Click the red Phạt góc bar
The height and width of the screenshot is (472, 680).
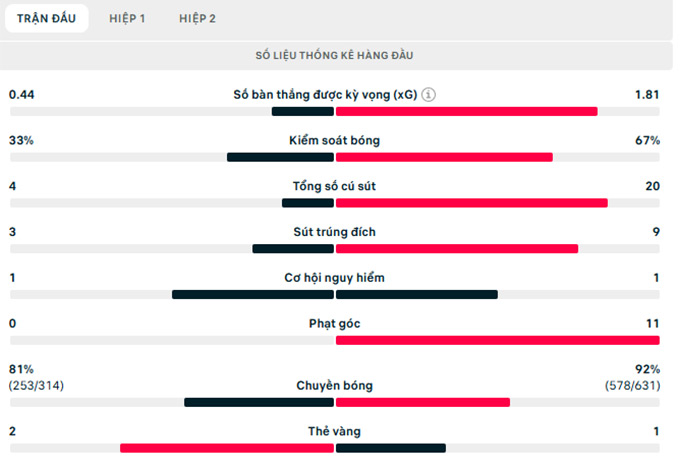point(497,341)
